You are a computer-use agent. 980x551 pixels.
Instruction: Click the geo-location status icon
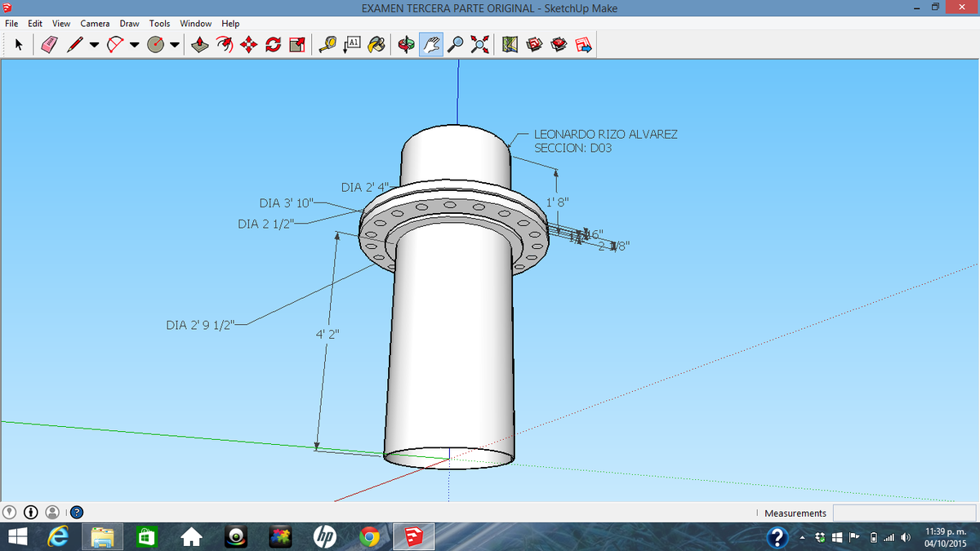(x=11, y=513)
